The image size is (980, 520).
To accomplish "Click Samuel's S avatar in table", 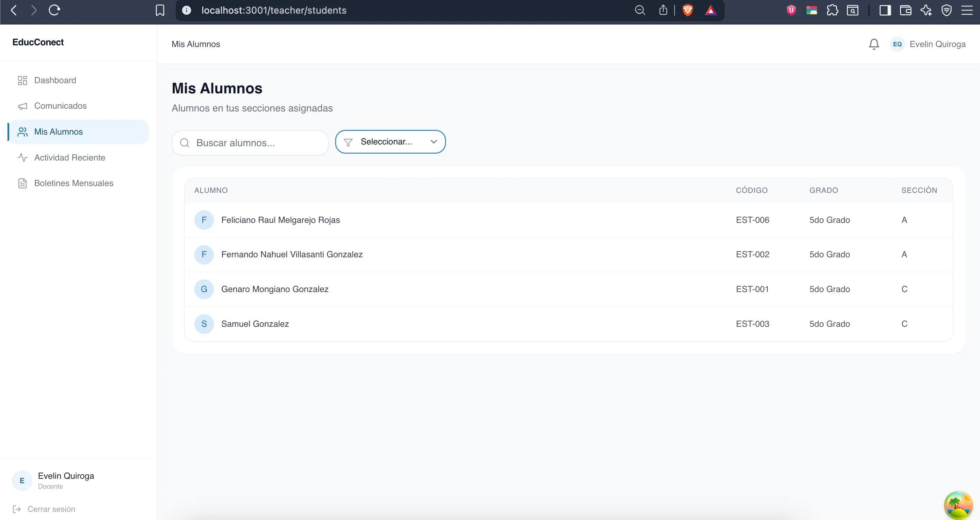I will (x=204, y=324).
